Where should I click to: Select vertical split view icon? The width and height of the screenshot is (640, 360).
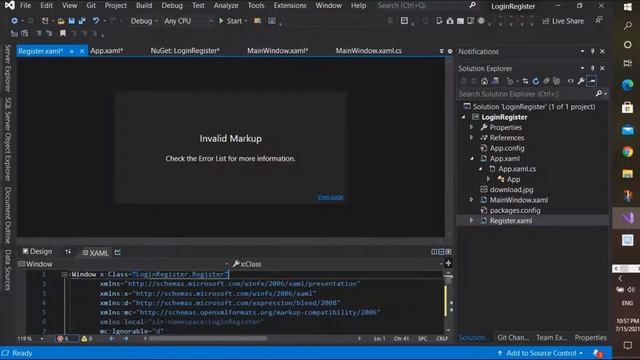(434, 252)
